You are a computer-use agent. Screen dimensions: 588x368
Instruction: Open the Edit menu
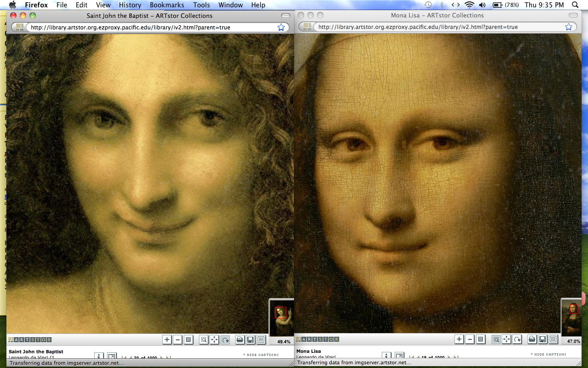tap(82, 5)
